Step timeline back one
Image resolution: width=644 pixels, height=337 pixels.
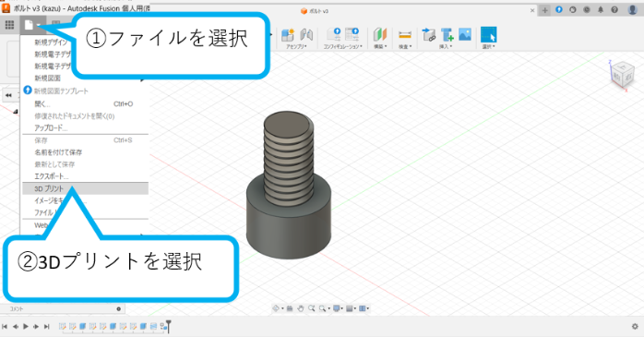coord(15,326)
